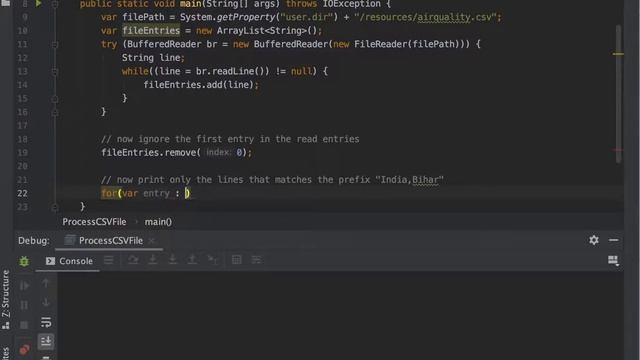640x360 pixels.
Task: Click the threads layout icon next to Console
Action: coord(109,260)
